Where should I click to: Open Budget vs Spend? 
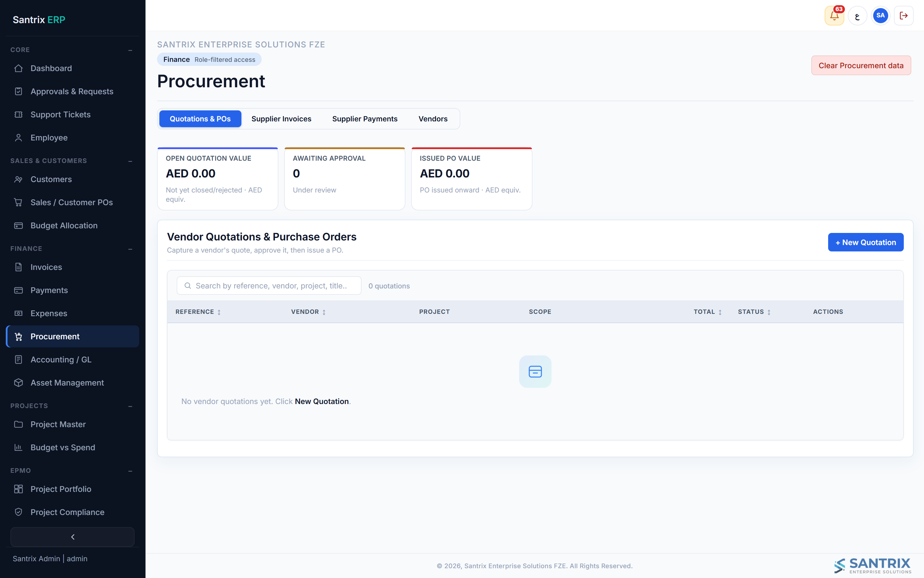72,448
